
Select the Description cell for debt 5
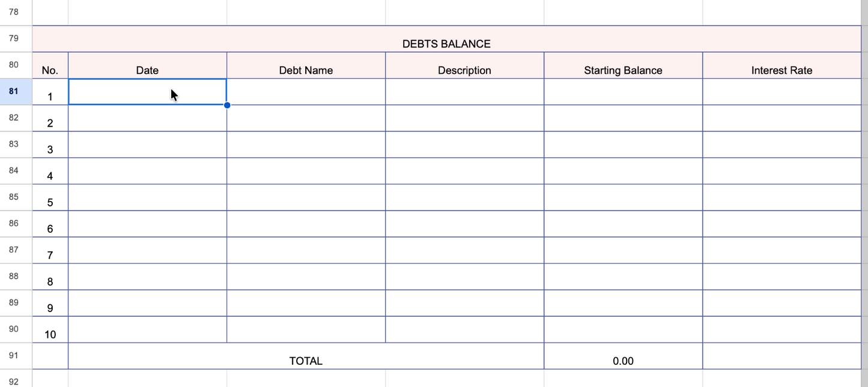[464, 197]
